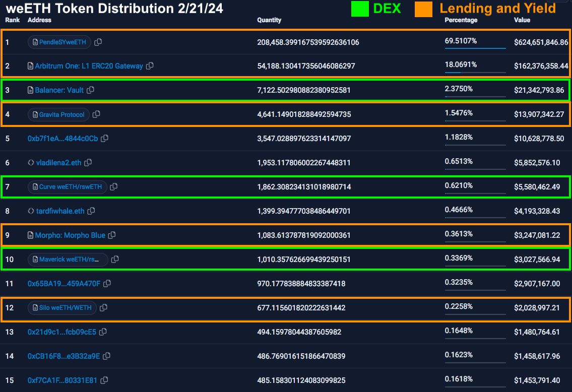Copy the Morpho Blue address
The width and height of the screenshot is (572, 392).
tap(112, 235)
